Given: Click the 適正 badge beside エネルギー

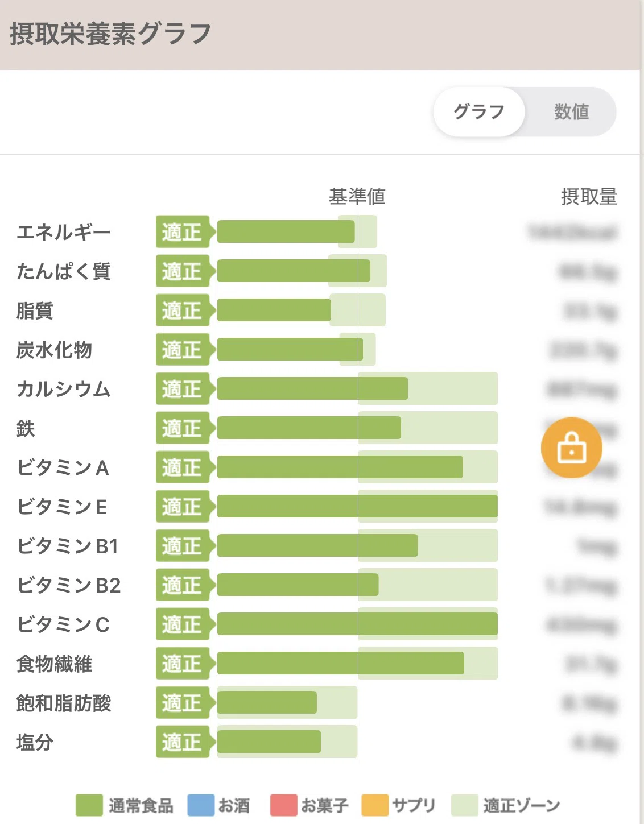Looking at the screenshot, I should click(184, 231).
